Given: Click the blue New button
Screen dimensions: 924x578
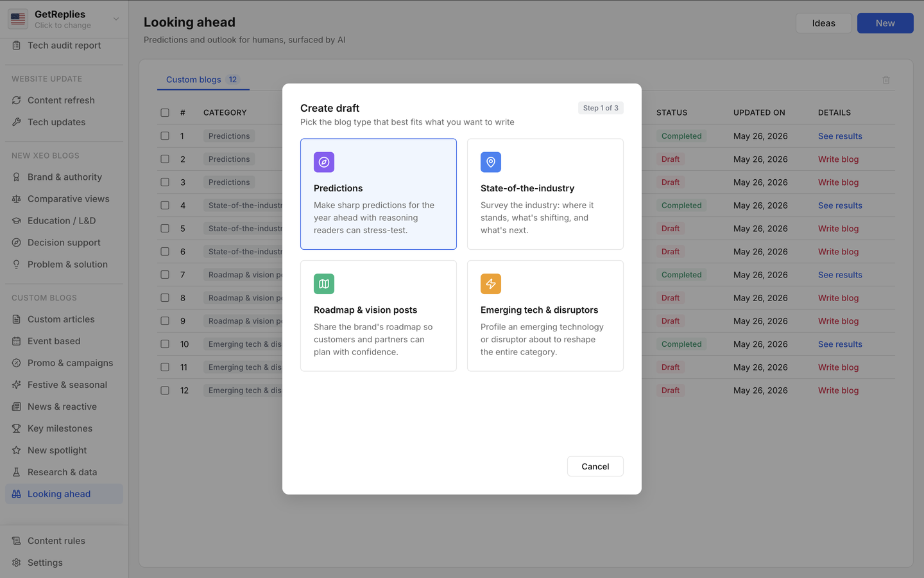Looking at the screenshot, I should point(886,23).
